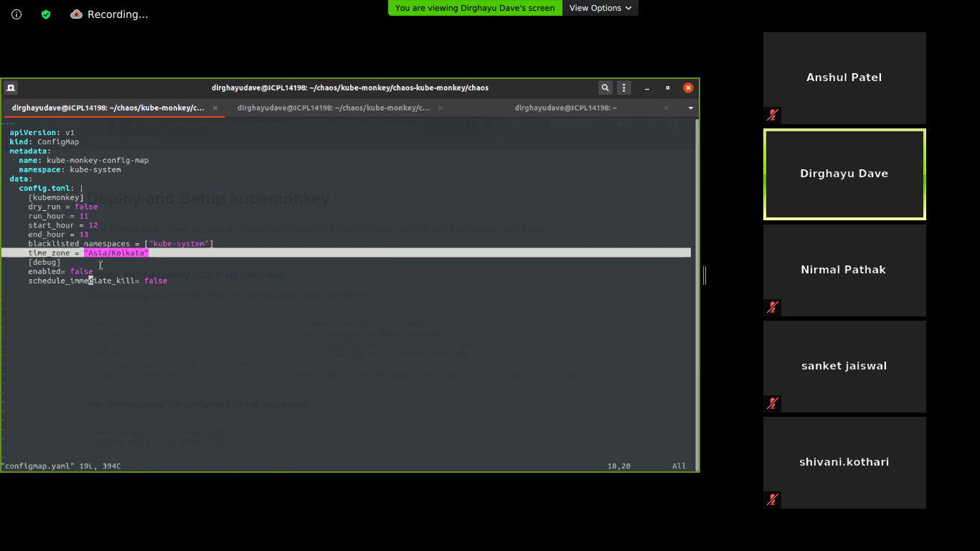Click the highlighted "Asia/Kolkata" value
The width and height of the screenshot is (980, 551).
coord(116,253)
